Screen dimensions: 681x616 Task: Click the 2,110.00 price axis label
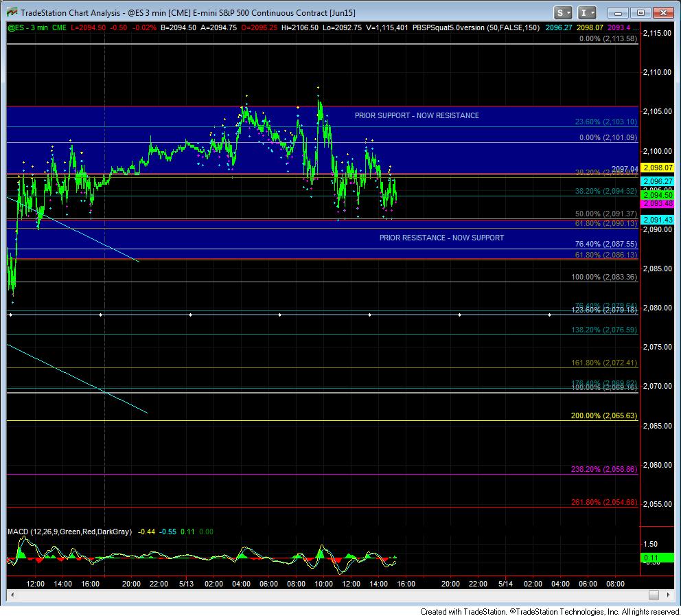pyautogui.click(x=657, y=72)
